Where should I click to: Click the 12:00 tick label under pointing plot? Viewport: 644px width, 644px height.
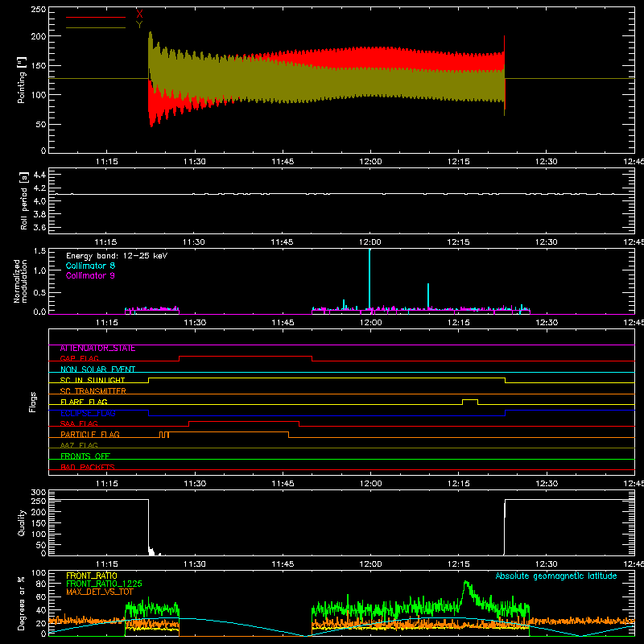(x=370, y=162)
